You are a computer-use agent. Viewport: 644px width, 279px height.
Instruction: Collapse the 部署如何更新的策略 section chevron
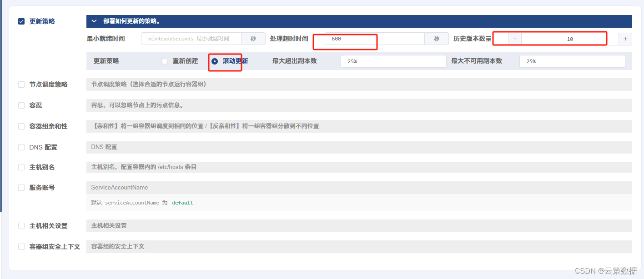[x=94, y=21]
